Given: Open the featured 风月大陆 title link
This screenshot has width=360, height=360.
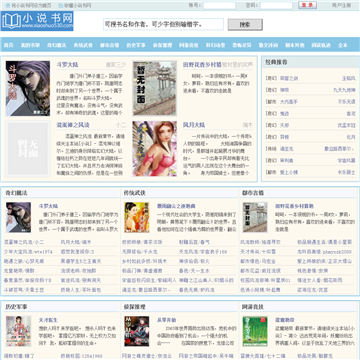Looking at the screenshot, I should coord(194,125).
